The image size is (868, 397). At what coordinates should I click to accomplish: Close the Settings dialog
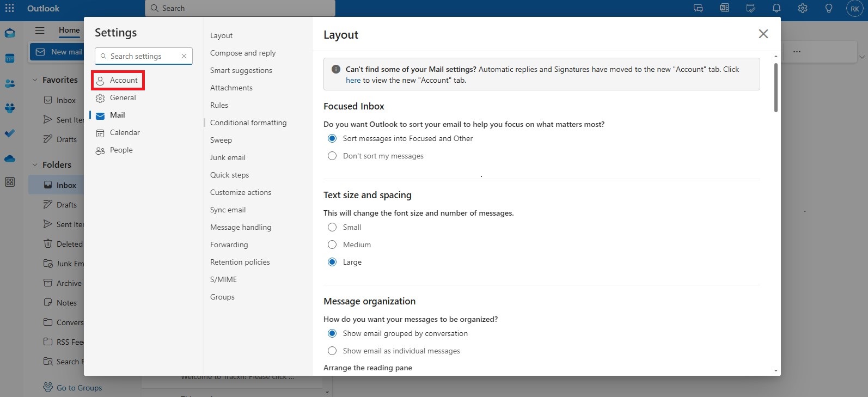pos(763,34)
